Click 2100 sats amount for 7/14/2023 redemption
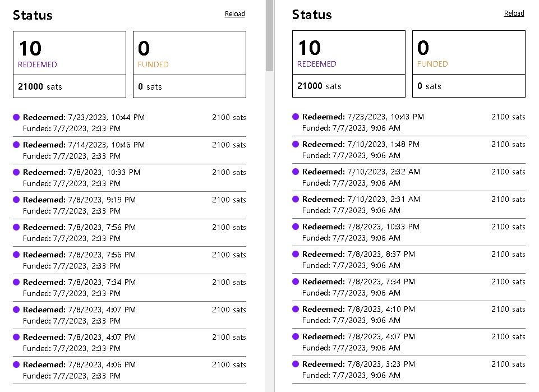Image resolution: width=539 pixels, height=392 pixels. click(x=229, y=145)
